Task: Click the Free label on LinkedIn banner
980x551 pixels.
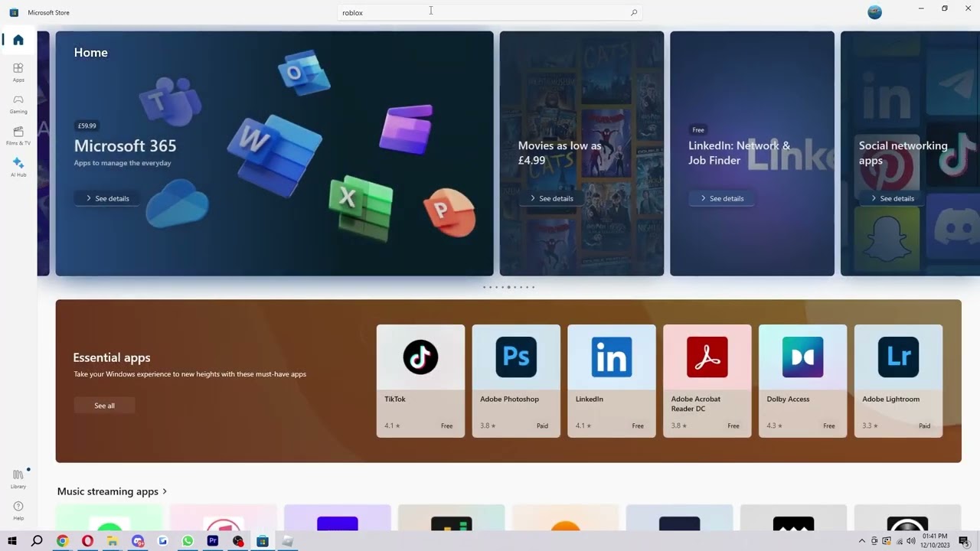Action: (x=698, y=130)
